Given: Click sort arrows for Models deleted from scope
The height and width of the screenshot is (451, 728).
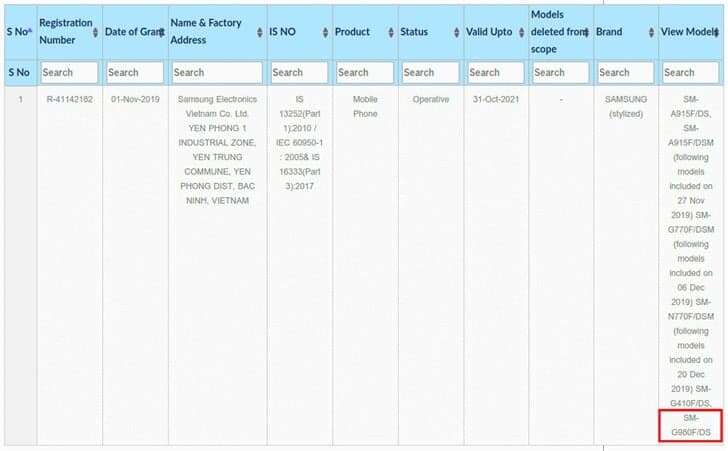Looking at the screenshot, I should [586, 32].
